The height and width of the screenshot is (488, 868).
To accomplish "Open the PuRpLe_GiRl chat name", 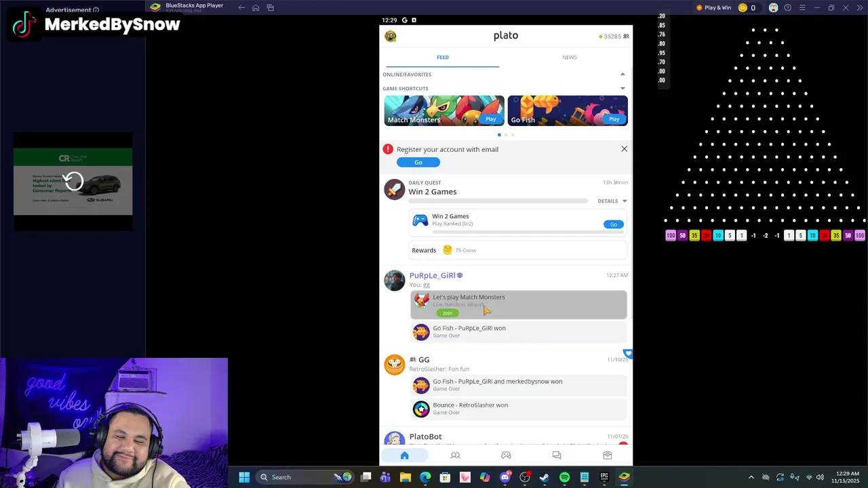I will coord(432,275).
